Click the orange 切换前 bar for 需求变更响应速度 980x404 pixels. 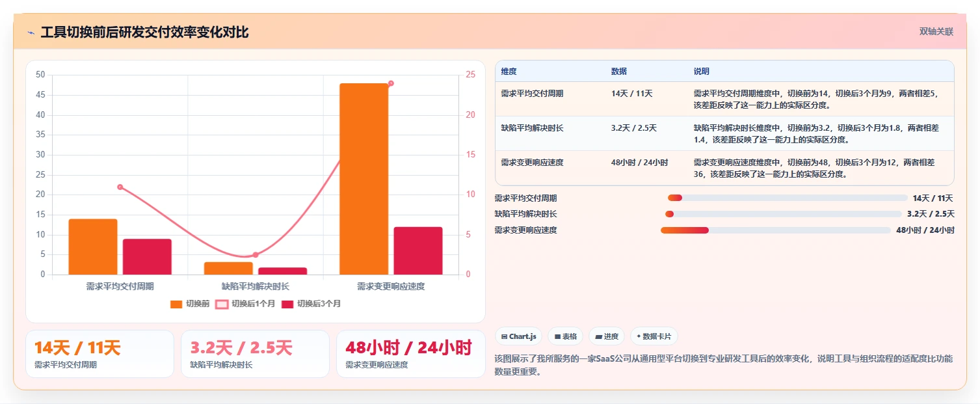point(364,179)
